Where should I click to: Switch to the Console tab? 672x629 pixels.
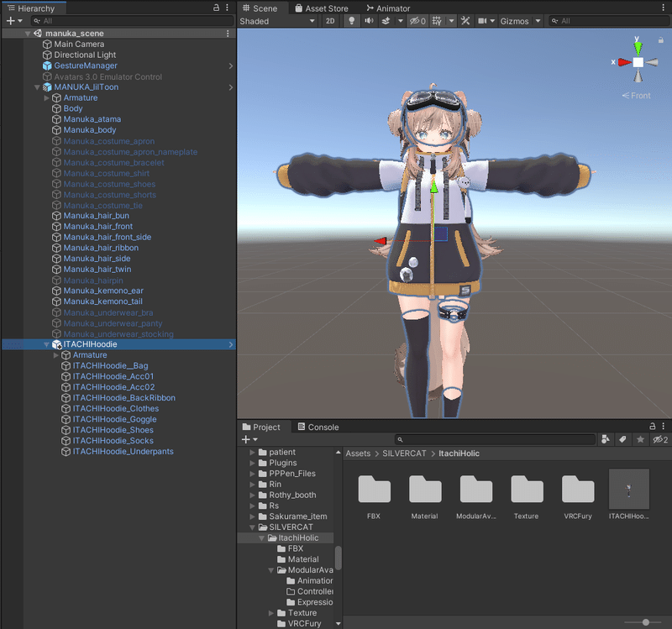[x=318, y=427]
